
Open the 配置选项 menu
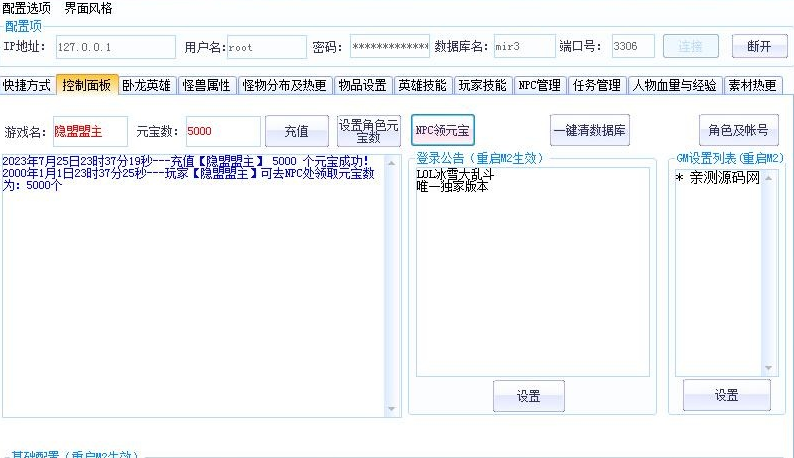(26, 8)
